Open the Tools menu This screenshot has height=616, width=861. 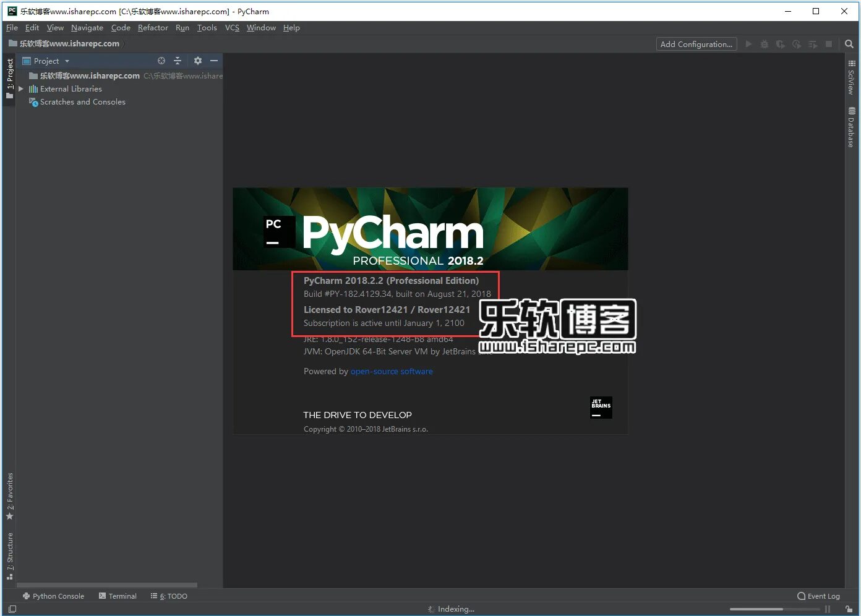[x=207, y=28]
